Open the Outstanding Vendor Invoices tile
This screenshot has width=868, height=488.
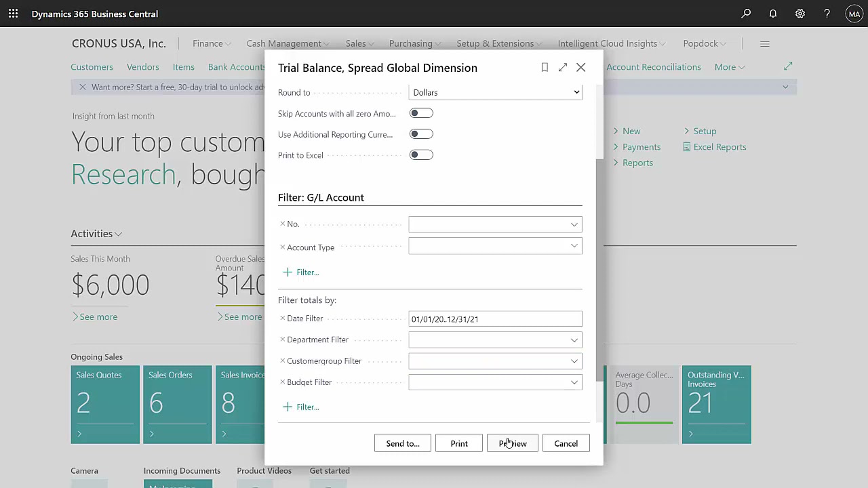click(x=717, y=405)
